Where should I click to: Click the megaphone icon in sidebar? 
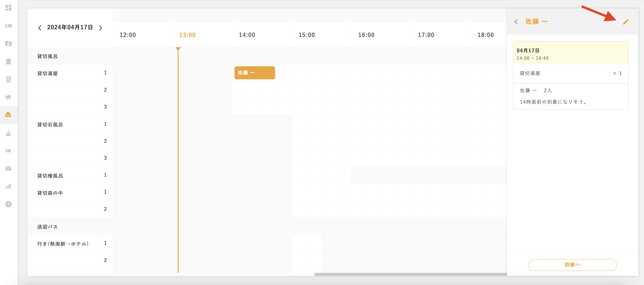tap(9, 97)
